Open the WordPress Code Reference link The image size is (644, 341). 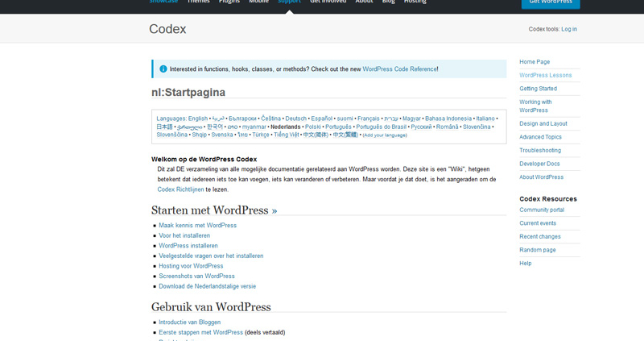[x=399, y=69]
